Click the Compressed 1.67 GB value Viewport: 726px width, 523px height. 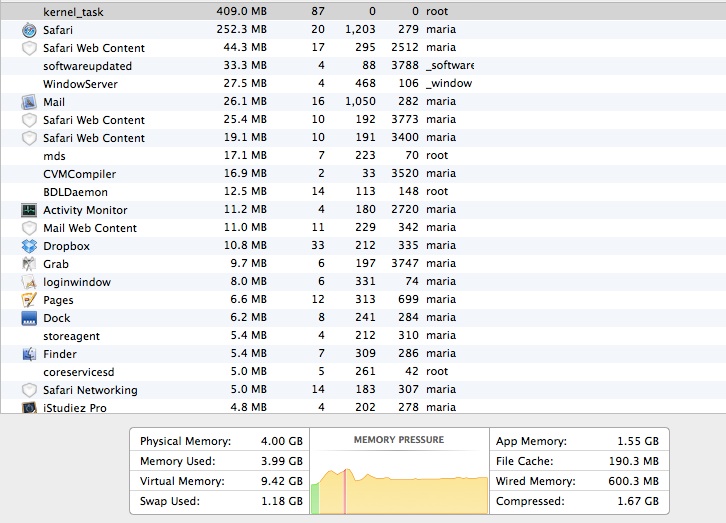(x=638, y=501)
